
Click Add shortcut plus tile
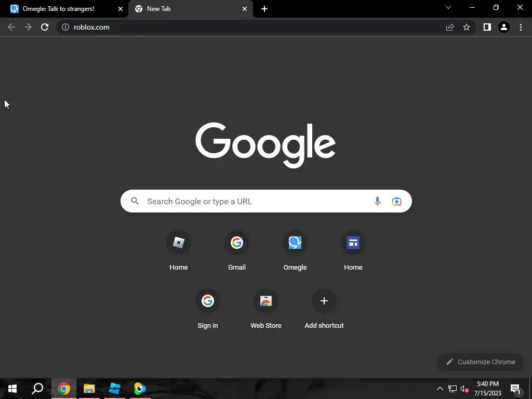(324, 310)
